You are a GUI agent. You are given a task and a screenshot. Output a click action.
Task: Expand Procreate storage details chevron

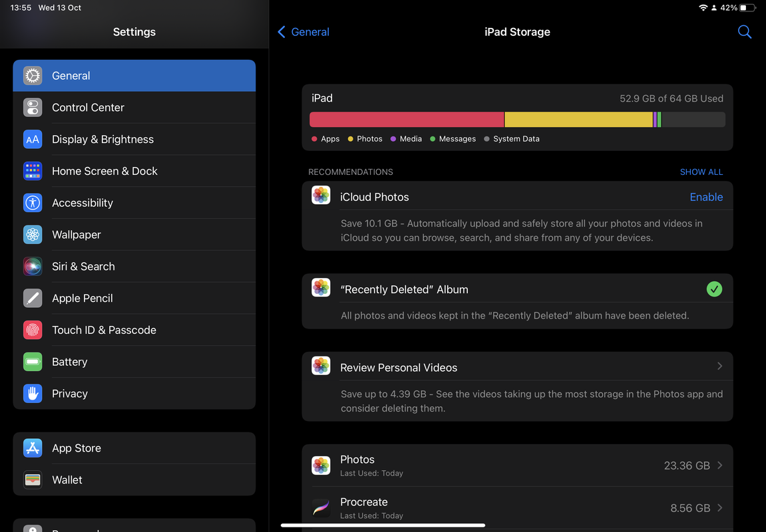coord(719,507)
